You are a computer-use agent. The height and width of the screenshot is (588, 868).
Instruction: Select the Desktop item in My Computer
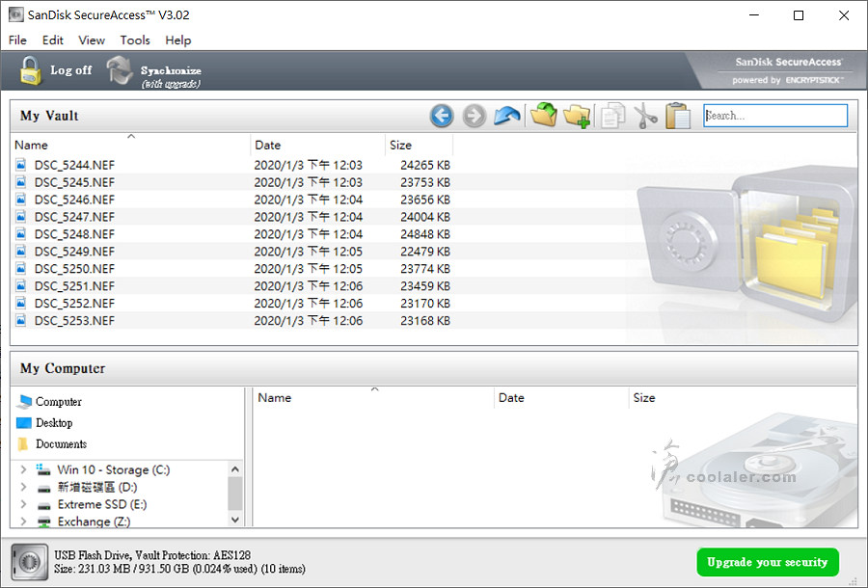[x=53, y=423]
